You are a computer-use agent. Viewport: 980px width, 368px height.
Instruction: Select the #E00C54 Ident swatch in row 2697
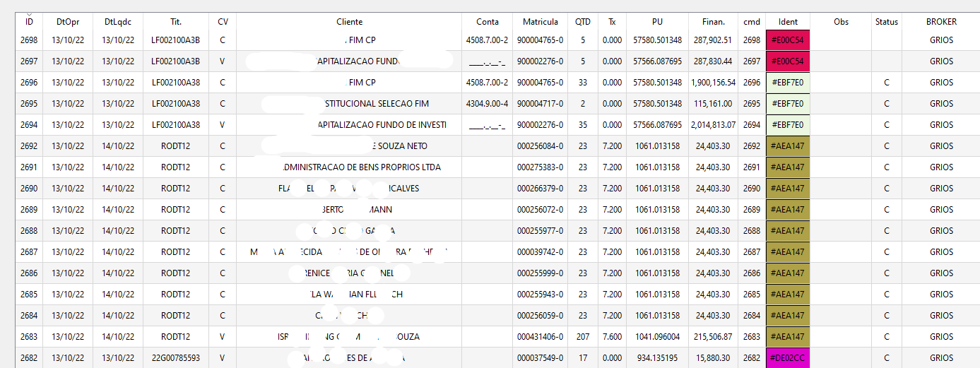click(788, 61)
